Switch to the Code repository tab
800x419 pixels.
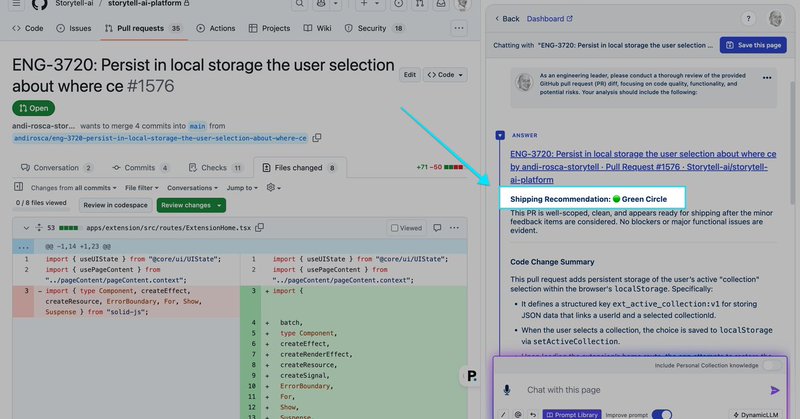28,29
